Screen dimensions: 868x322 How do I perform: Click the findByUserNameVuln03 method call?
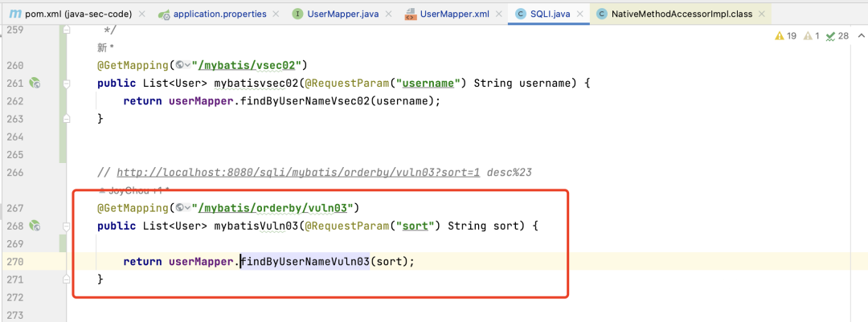(305, 261)
